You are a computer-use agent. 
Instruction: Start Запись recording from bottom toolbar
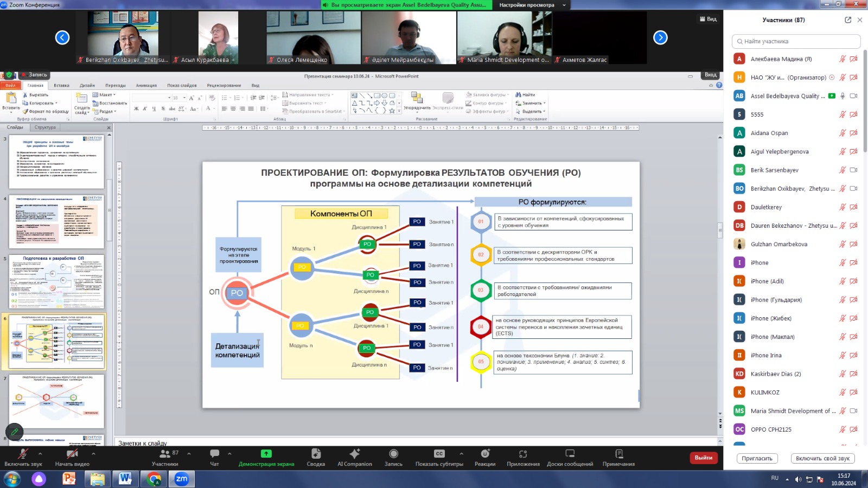pos(393,457)
